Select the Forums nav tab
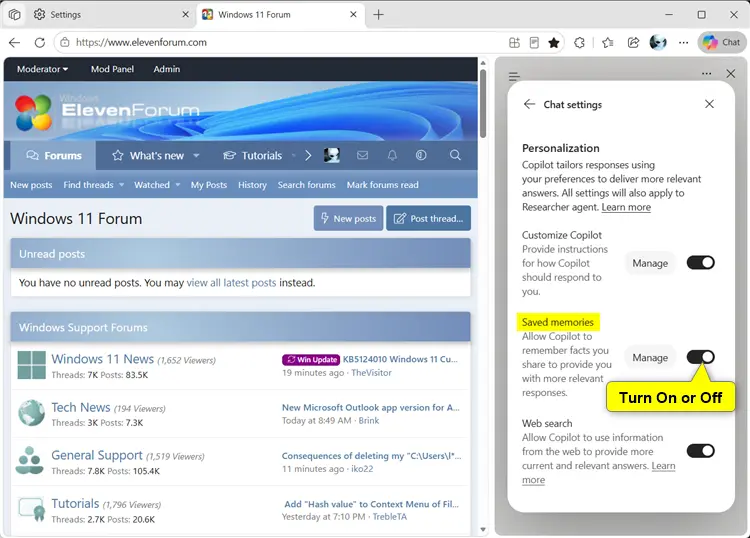The image size is (750, 538). [54, 156]
